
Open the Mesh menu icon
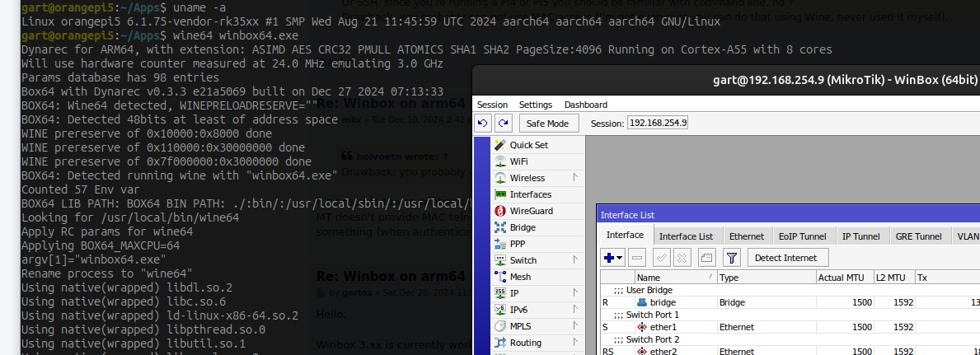pyautogui.click(x=500, y=276)
